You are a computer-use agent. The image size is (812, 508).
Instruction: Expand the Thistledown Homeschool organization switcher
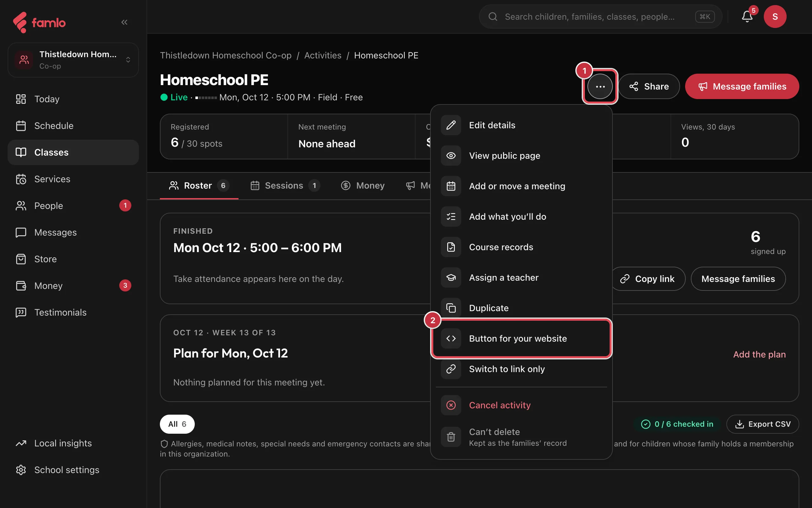click(73, 60)
